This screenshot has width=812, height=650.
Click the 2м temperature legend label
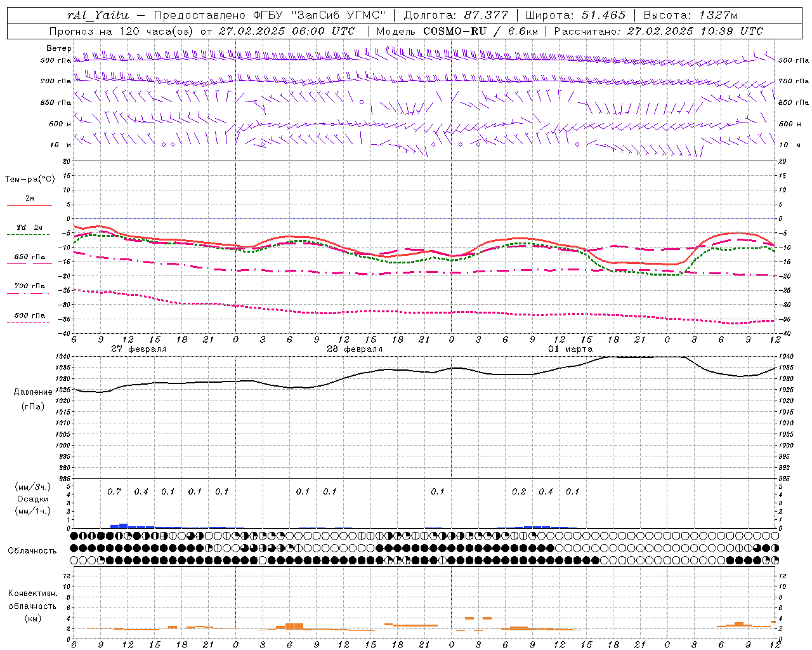30,198
